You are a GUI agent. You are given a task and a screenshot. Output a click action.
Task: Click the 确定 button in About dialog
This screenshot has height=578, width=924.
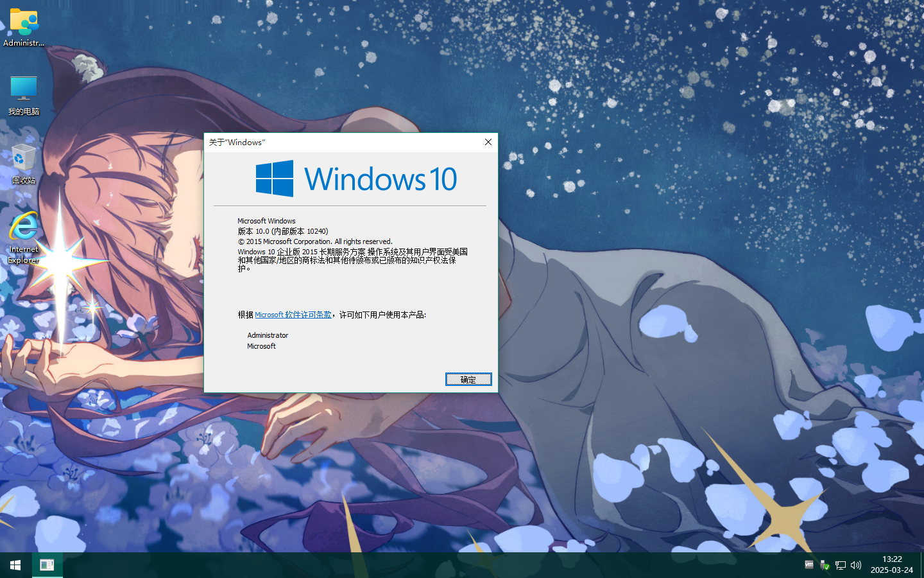468,380
